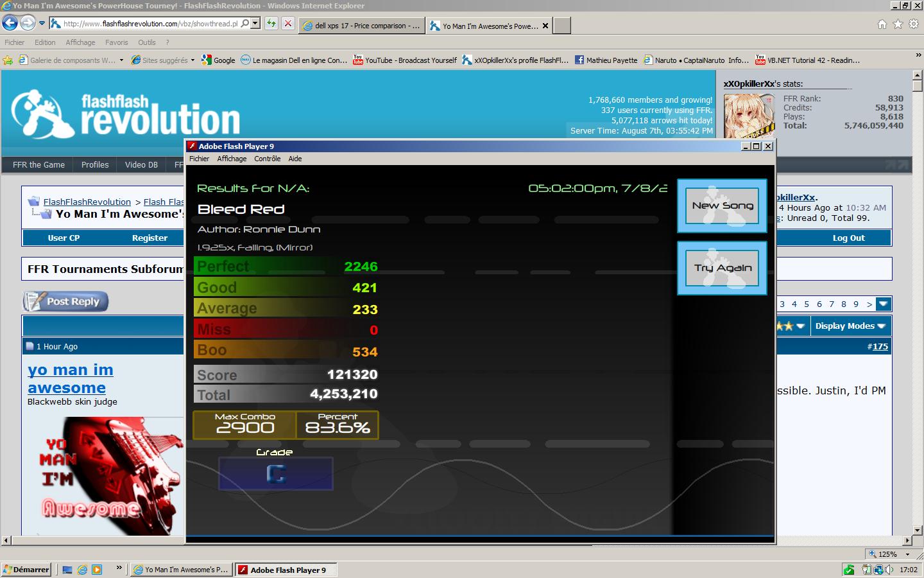
Task: Open the User CP link
Action: click(64, 238)
